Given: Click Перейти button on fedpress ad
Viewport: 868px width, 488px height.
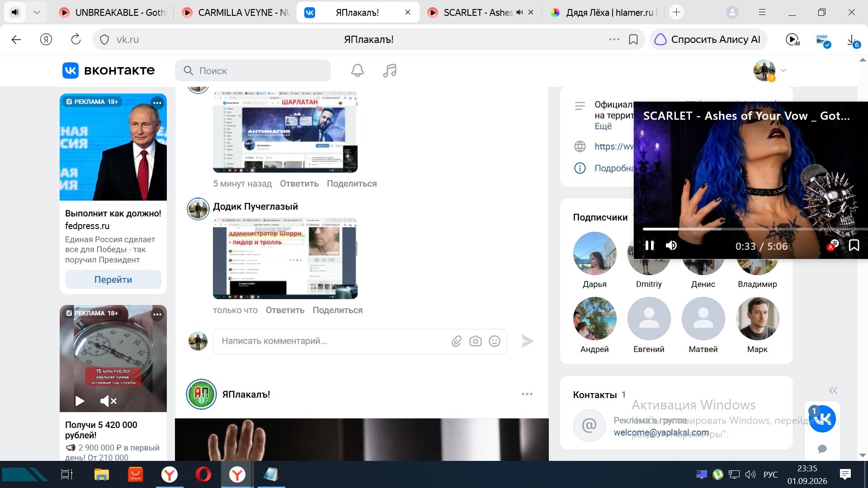Looking at the screenshot, I should (x=113, y=280).
